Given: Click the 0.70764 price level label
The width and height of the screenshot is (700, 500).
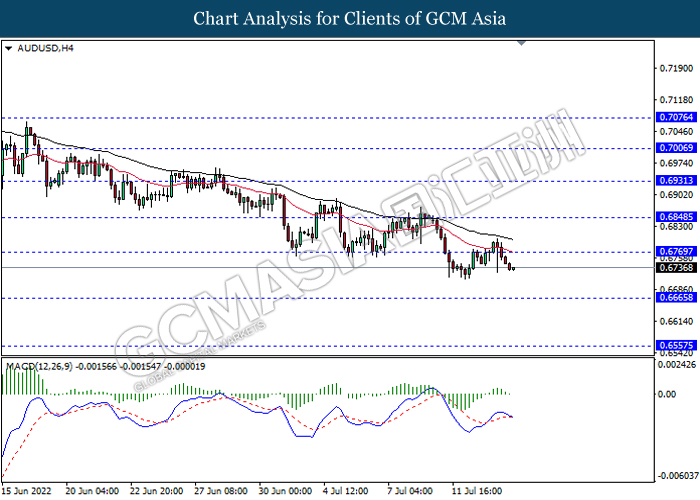Looking at the screenshot, I should point(676,117).
